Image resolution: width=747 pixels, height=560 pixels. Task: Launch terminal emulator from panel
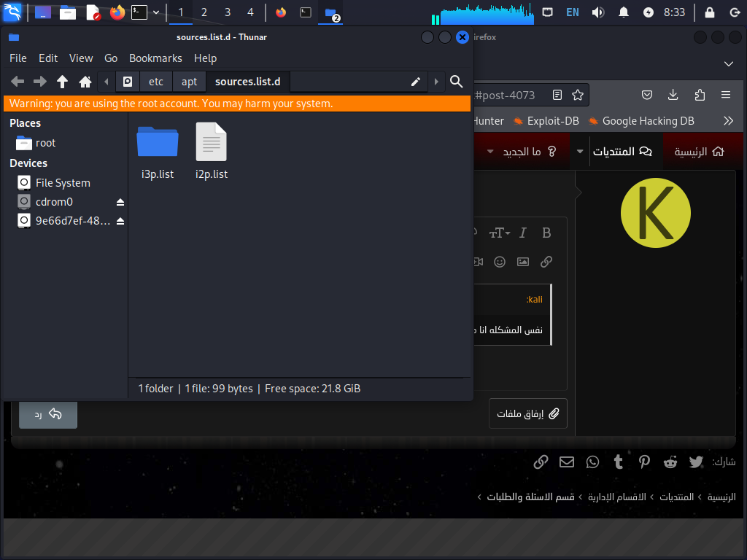tap(139, 12)
